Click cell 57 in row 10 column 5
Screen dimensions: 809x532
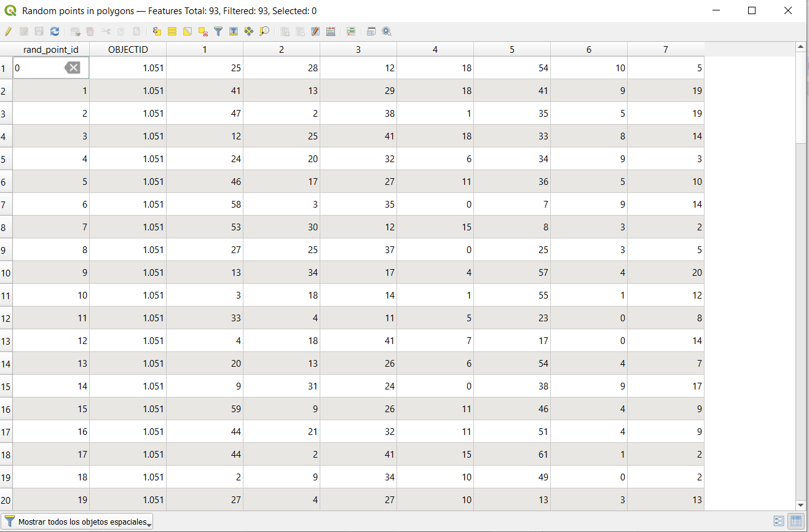512,273
